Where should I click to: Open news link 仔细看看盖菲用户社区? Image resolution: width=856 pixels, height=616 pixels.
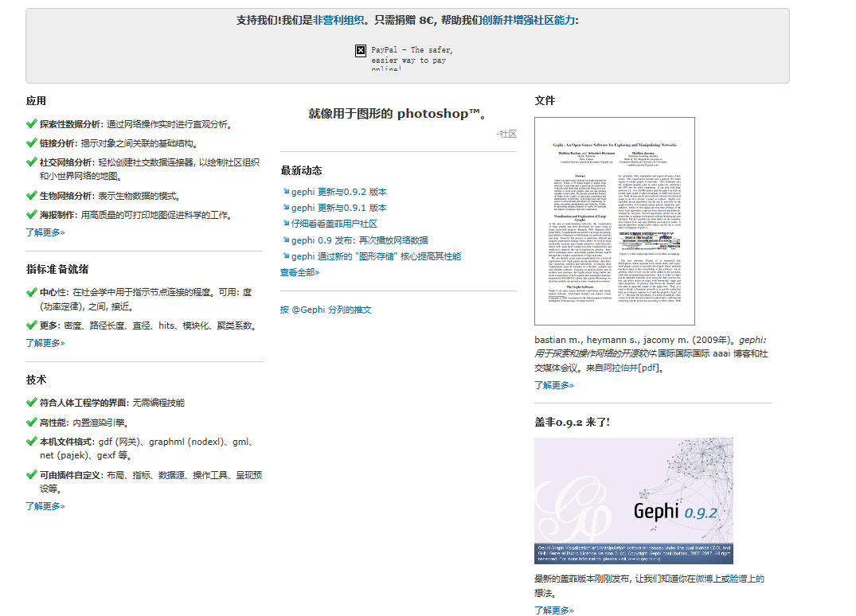[x=334, y=224]
